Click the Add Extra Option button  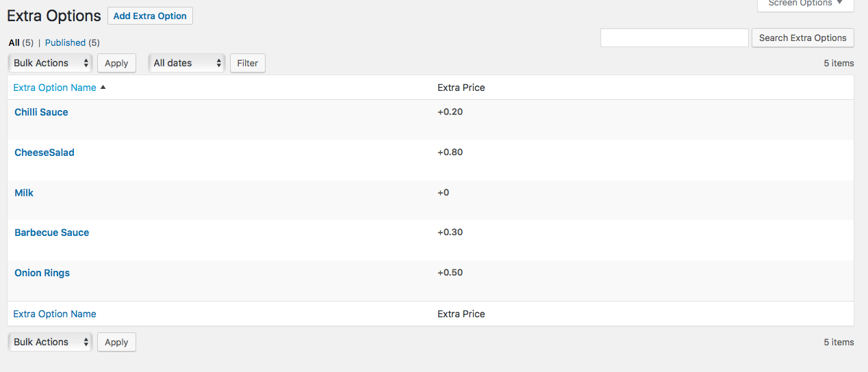click(x=150, y=16)
